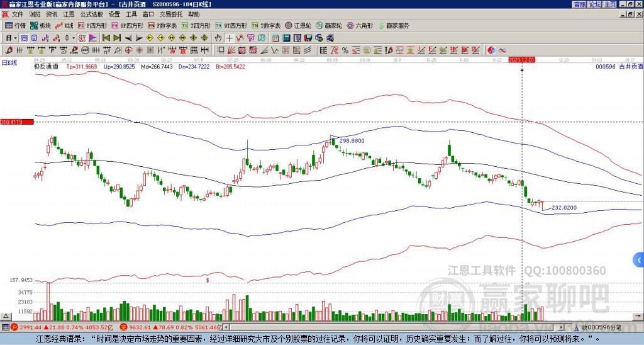Jump to first bar green arrow
Viewport: 644px width, 345px height.
coord(106,38)
